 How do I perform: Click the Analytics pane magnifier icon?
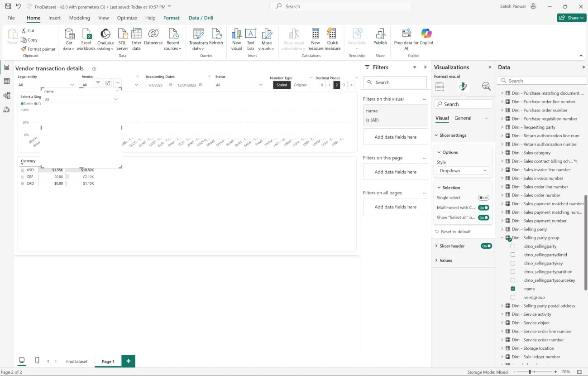click(x=486, y=87)
